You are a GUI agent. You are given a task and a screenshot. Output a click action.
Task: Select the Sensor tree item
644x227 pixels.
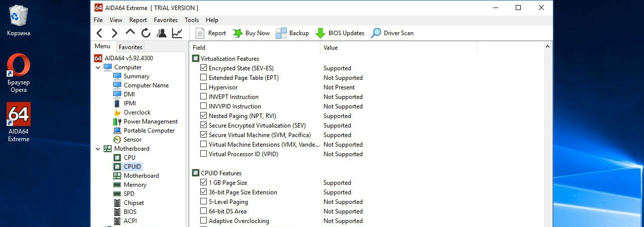point(132,140)
